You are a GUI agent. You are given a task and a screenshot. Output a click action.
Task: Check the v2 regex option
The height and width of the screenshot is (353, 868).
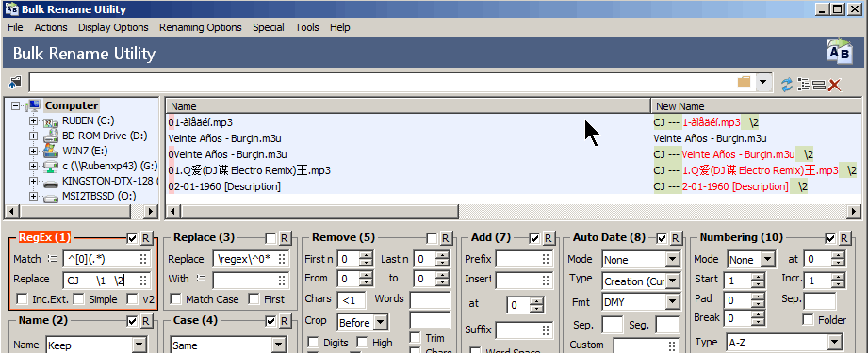click(132, 299)
